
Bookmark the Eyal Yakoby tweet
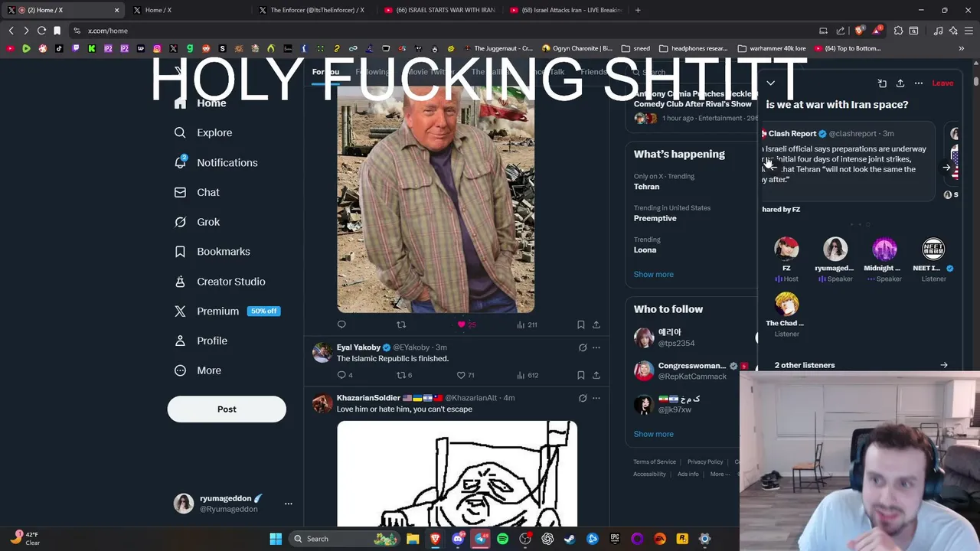tap(580, 375)
